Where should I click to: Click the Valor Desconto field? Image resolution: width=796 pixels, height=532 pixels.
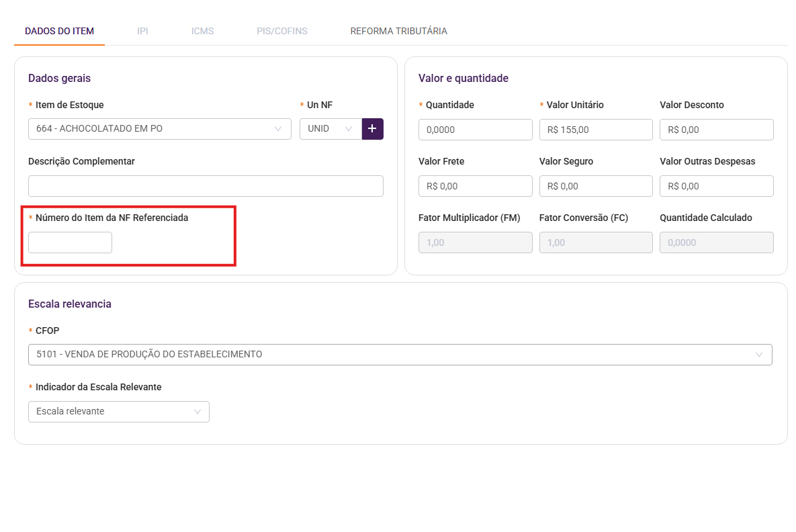(x=716, y=130)
